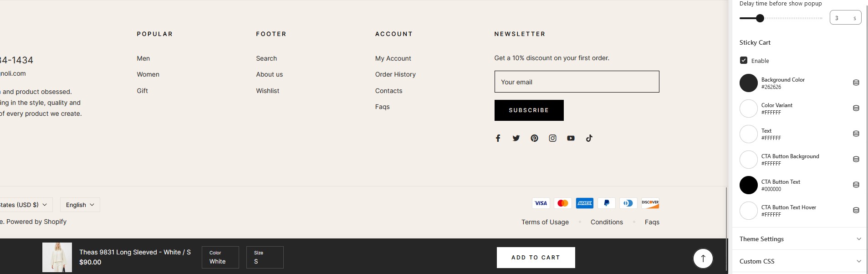Click dynamic source icon for CTA Button Text
This screenshot has width=868, height=274.
(856, 185)
